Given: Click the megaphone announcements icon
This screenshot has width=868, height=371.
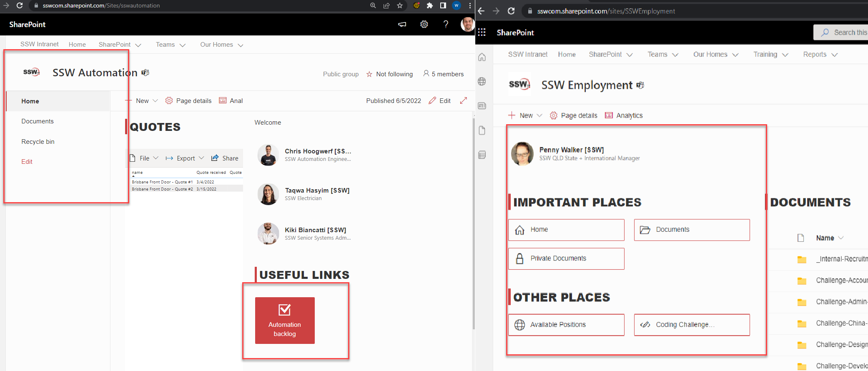Looking at the screenshot, I should tap(402, 24).
